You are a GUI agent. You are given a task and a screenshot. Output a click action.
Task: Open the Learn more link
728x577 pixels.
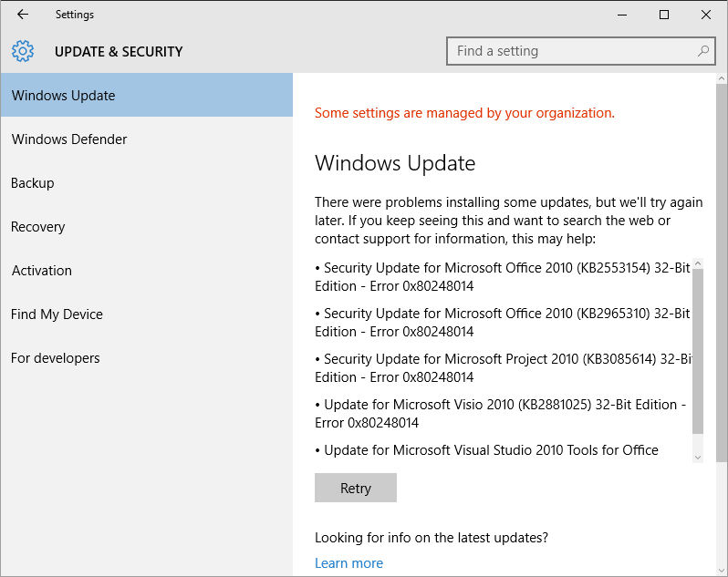click(349, 562)
